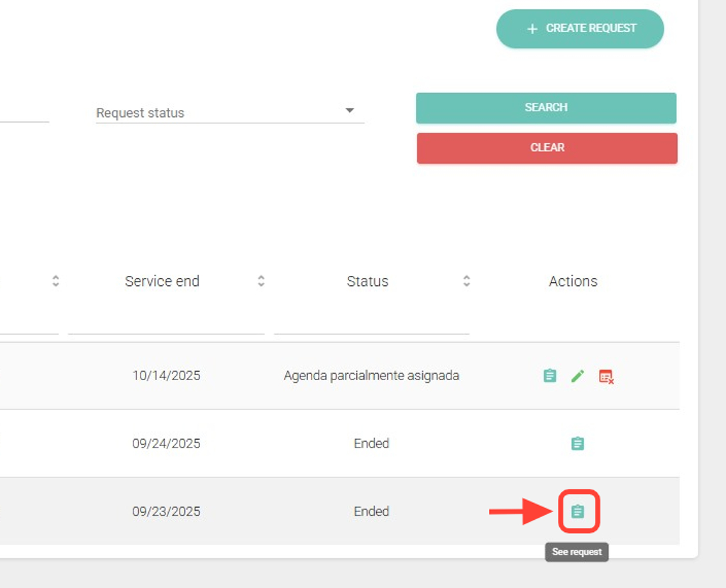Open the request for the 10/14/2025 row

(x=549, y=376)
